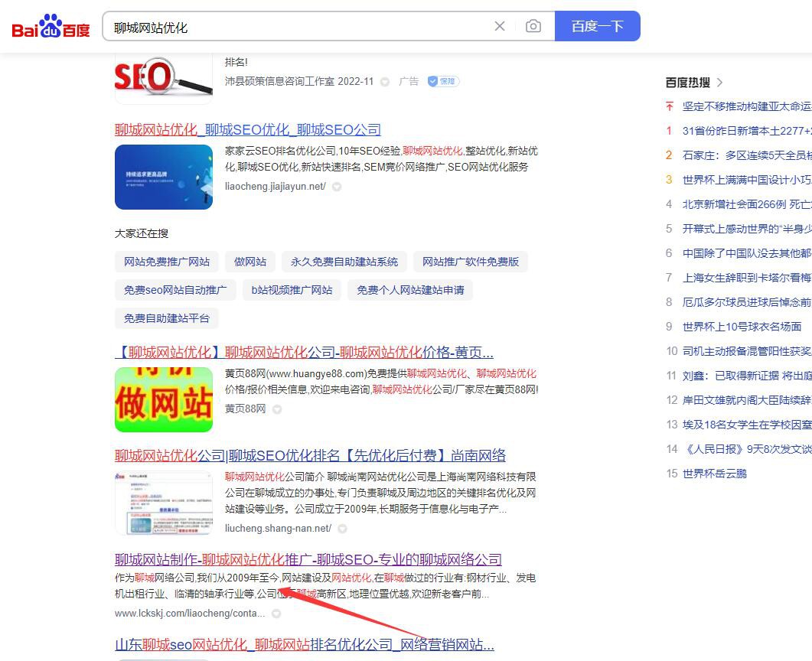This screenshot has height=661, width=812.
Task: Open result 聊城网站优化_聊城SEO优化_聊城SEO公司
Action: [x=247, y=129]
